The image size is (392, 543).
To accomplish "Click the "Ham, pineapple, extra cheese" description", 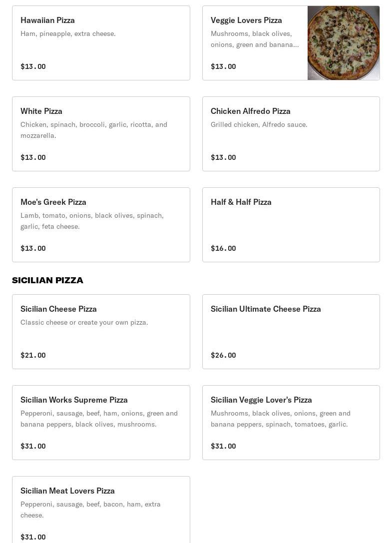I will [68, 33].
